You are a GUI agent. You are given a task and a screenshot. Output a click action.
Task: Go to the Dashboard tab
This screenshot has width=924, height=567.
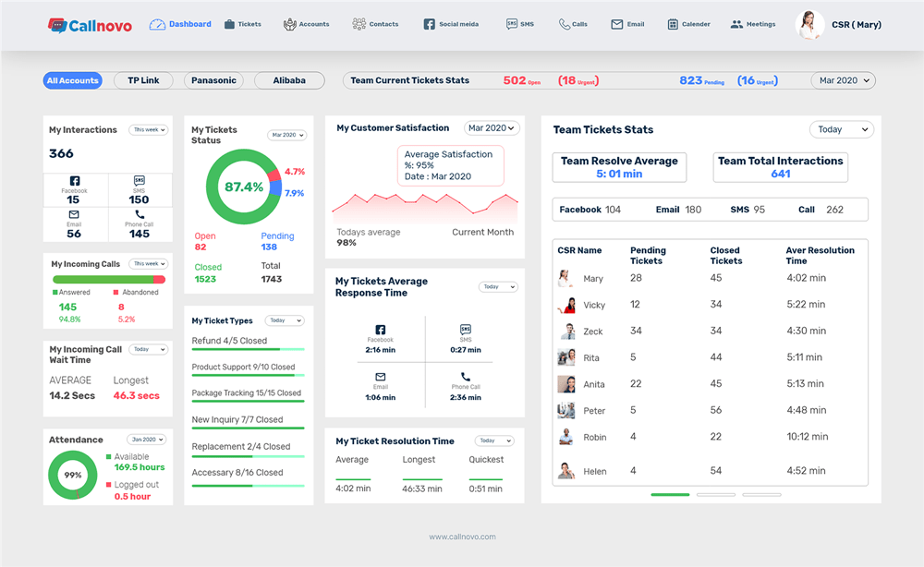tap(180, 24)
